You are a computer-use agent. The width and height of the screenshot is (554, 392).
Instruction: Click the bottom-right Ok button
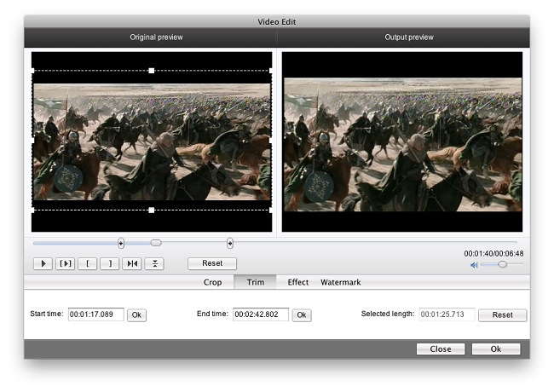(496, 349)
